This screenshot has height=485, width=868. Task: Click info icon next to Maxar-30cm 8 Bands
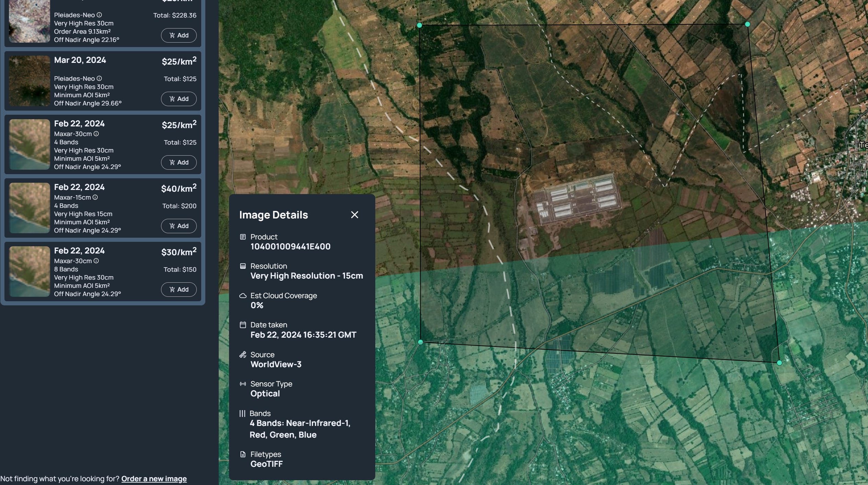(96, 261)
